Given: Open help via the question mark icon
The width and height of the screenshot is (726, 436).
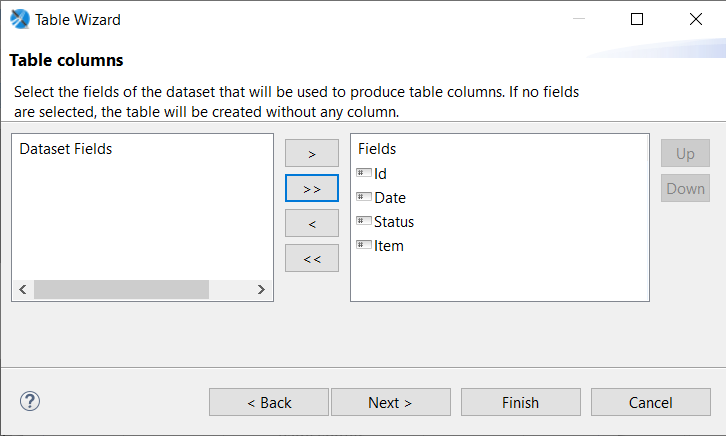Looking at the screenshot, I should [x=30, y=401].
